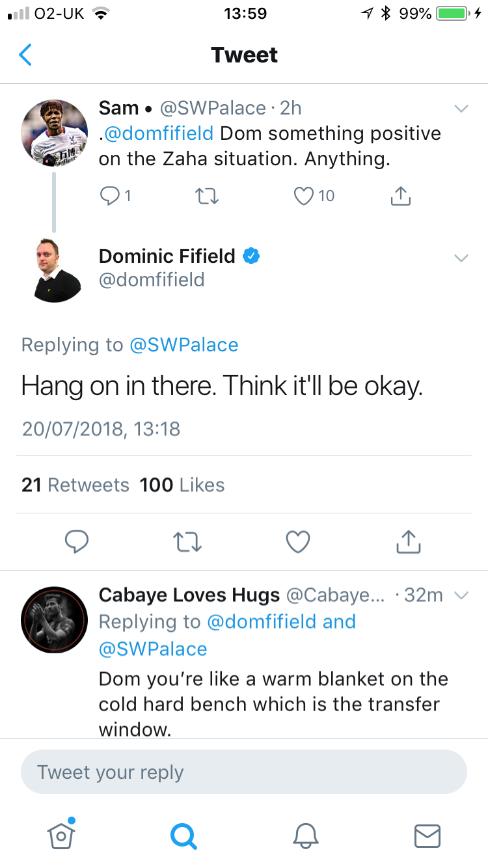
Task: Open the Notifications bell tab
Action: click(x=305, y=835)
